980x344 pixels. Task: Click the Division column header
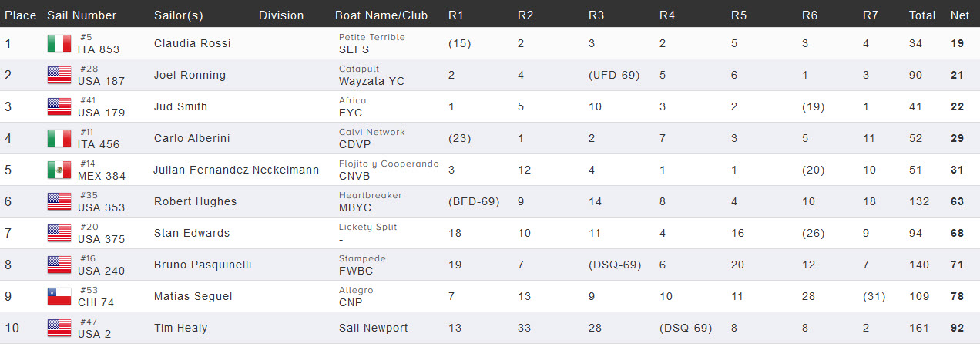pos(281,15)
